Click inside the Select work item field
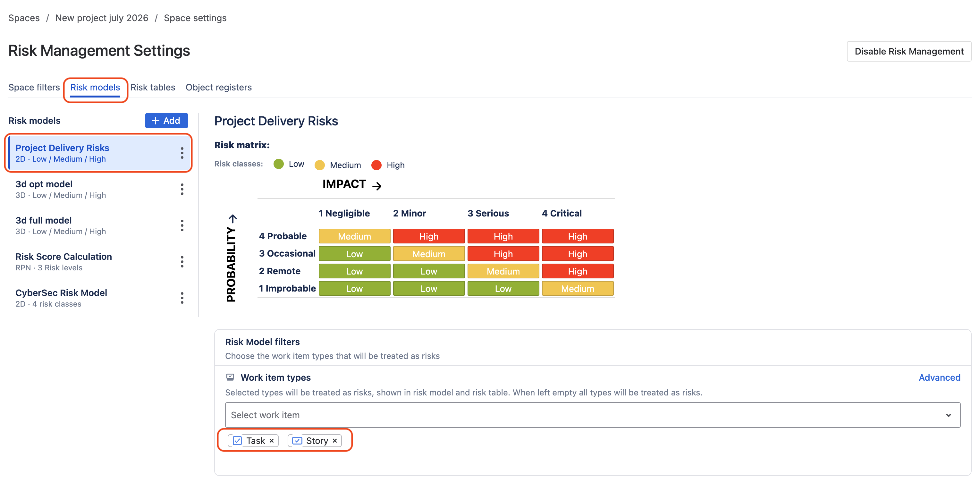Viewport: 980px width, 483px height. tap(592, 415)
